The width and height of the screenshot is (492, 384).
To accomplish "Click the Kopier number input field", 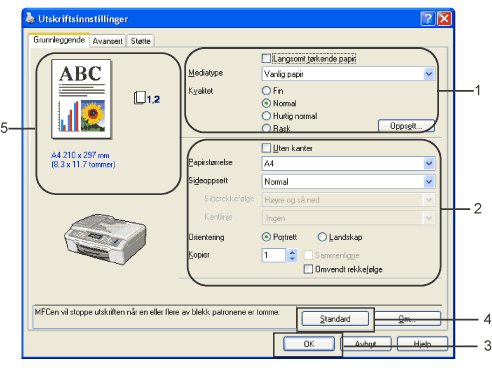I will (x=274, y=255).
